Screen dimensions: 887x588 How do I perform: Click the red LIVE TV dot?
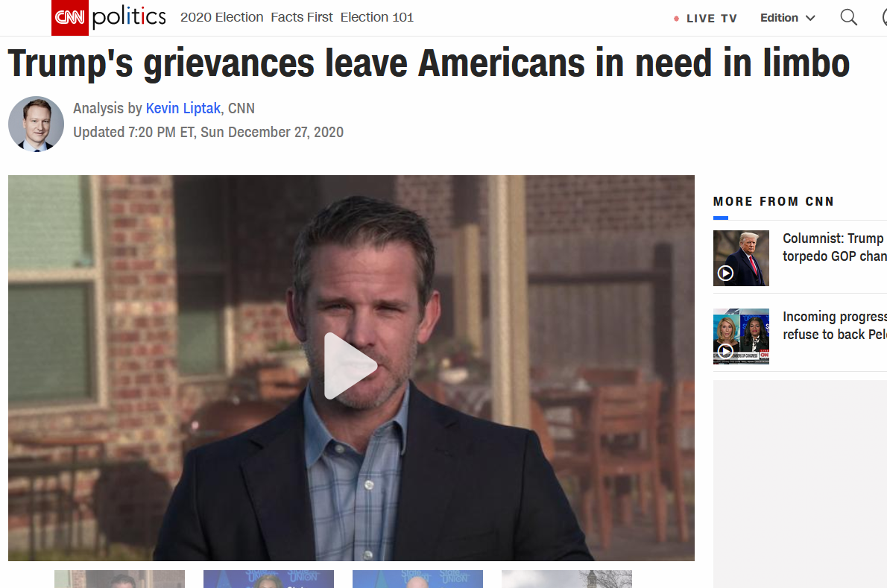tap(676, 19)
